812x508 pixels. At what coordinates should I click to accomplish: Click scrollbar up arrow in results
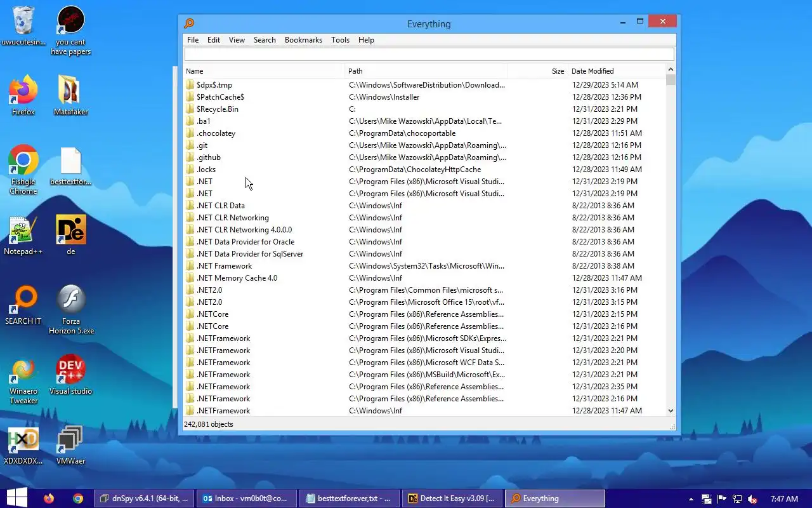tap(671, 70)
